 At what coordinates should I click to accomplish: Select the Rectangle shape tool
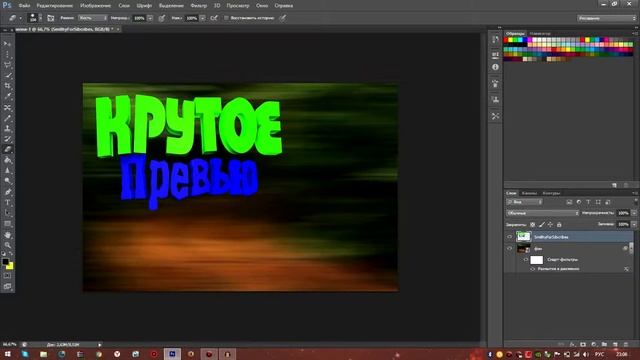click(7, 224)
